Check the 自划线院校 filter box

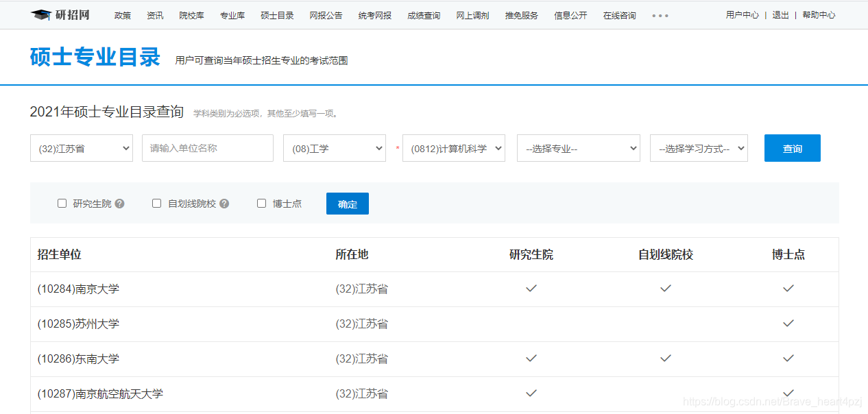pyautogui.click(x=156, y=203)
